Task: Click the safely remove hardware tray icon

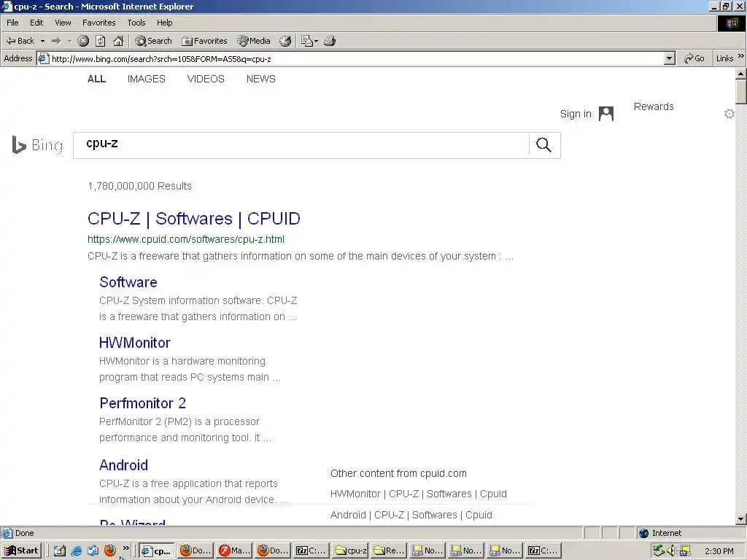Action: 659,551
